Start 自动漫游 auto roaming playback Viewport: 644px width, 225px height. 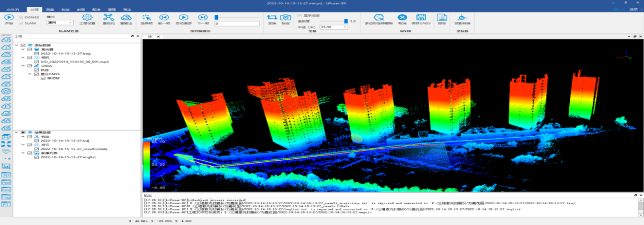(183, 18)
